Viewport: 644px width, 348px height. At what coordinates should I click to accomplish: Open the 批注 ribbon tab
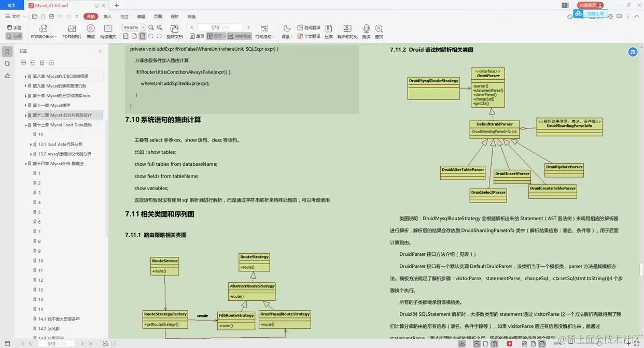pos(124,17)
